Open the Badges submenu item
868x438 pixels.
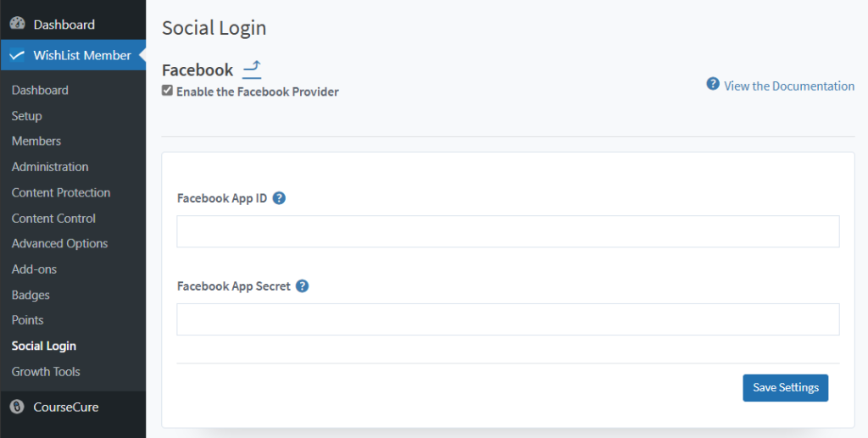31,295
